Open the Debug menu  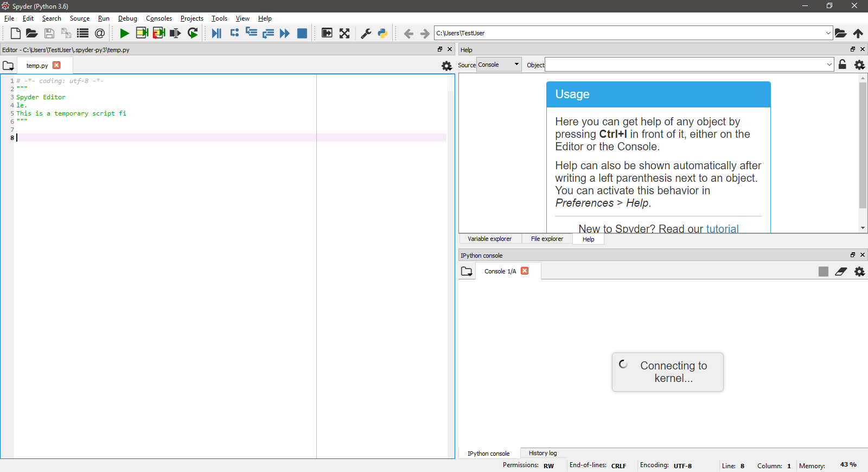[x=127, y=18]
